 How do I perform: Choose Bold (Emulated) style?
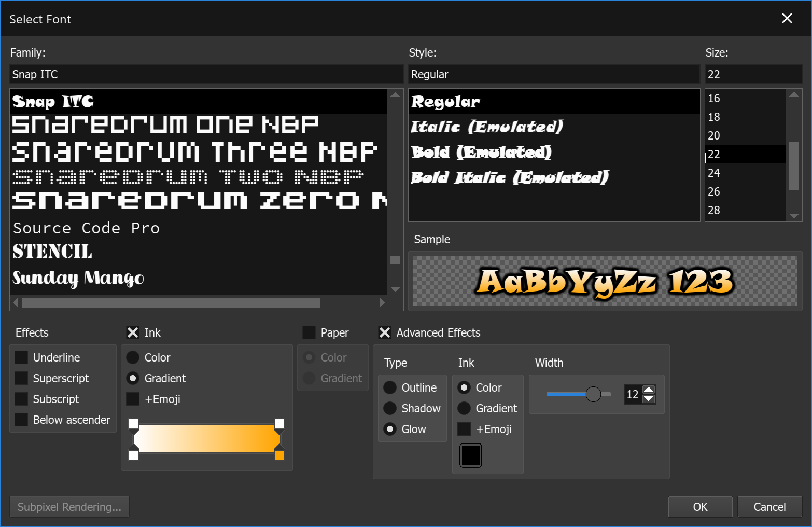click(x=554, y=152)
